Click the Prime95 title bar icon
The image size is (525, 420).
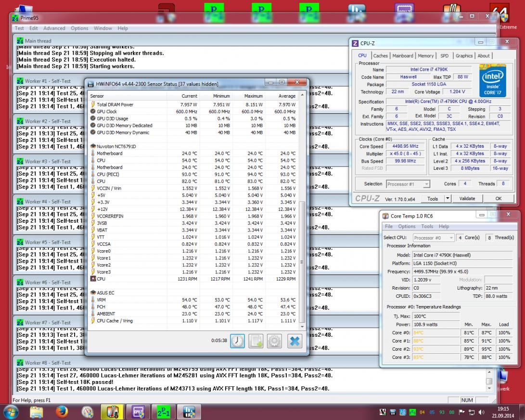coord(15,18)
